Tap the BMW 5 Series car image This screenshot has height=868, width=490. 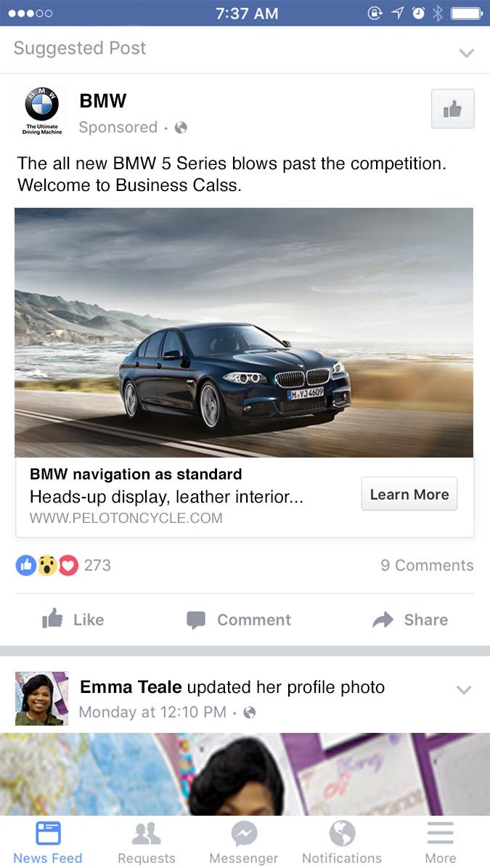click(x=244, y=332)
